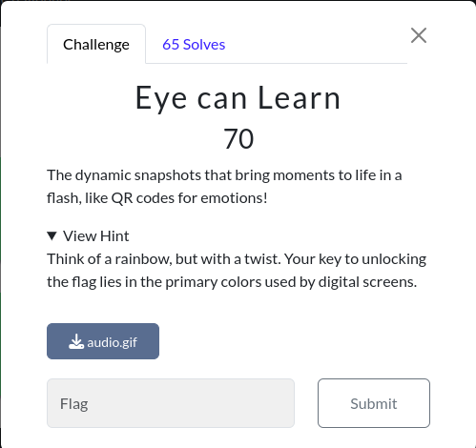Image resolution: width=476 pixels, height=448 pixels.
Task: Download the audio.gif file
Action: coord(103,341)
